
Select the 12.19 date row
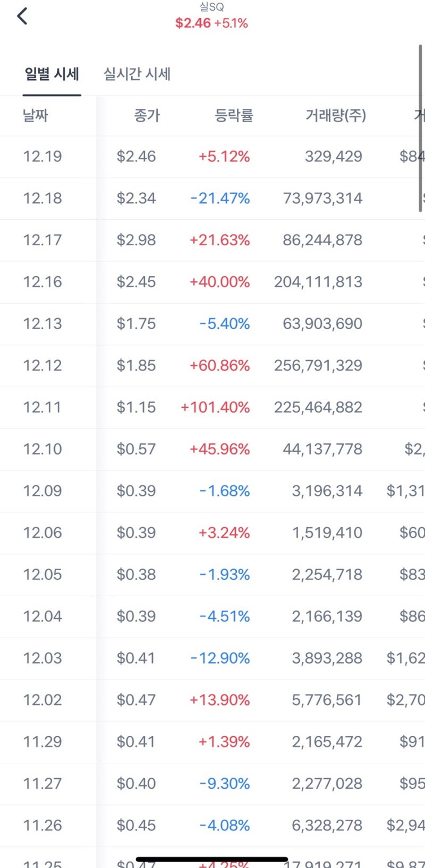coord(42,157)
